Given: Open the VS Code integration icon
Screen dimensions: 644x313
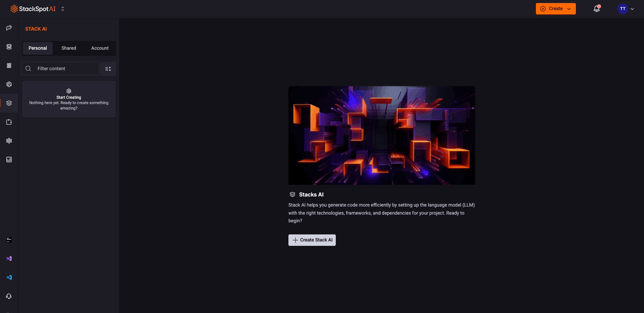Looking at the screenshot, I should [9, 277].
